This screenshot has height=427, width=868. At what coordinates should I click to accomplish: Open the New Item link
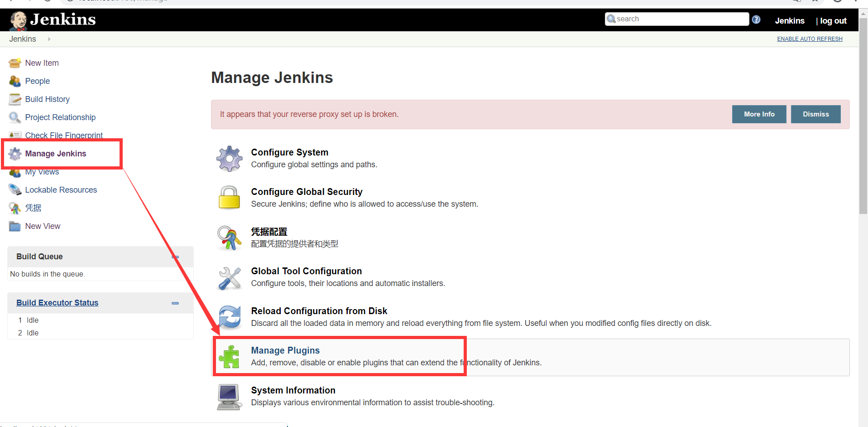(x=42, y=63)
